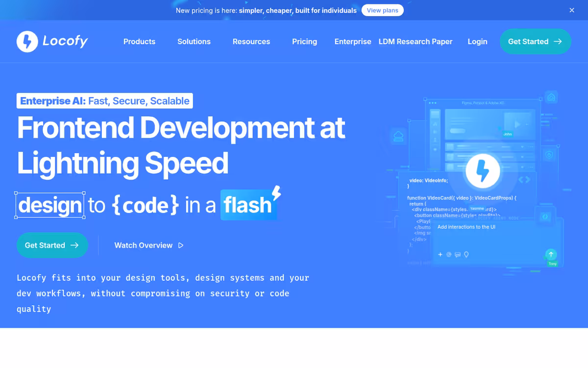Click the code brackets icon beside the bolt
The width and height of the screenshot is (588, 368).
pyautogui.click(x=524, y=180)
